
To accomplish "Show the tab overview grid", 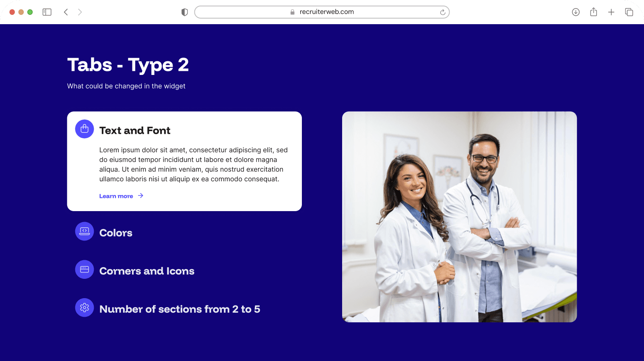I will (629, 12).
